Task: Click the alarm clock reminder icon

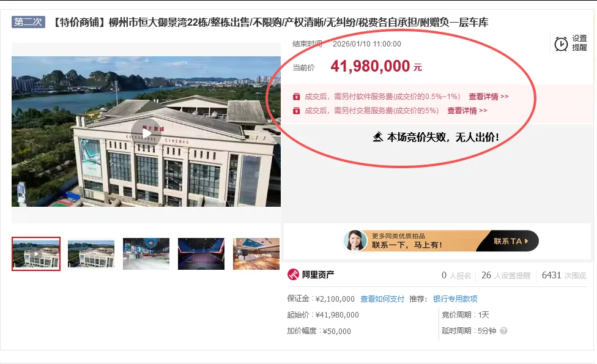Action: pyautogui.click(x=561, y=44)
